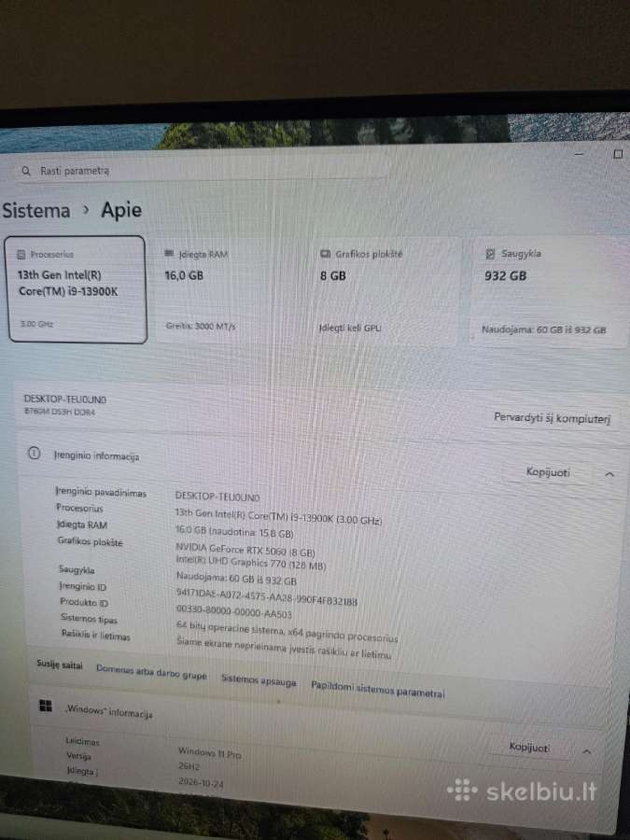Select 'Windows 11 Pro' edition text

(x=209, y=752)
